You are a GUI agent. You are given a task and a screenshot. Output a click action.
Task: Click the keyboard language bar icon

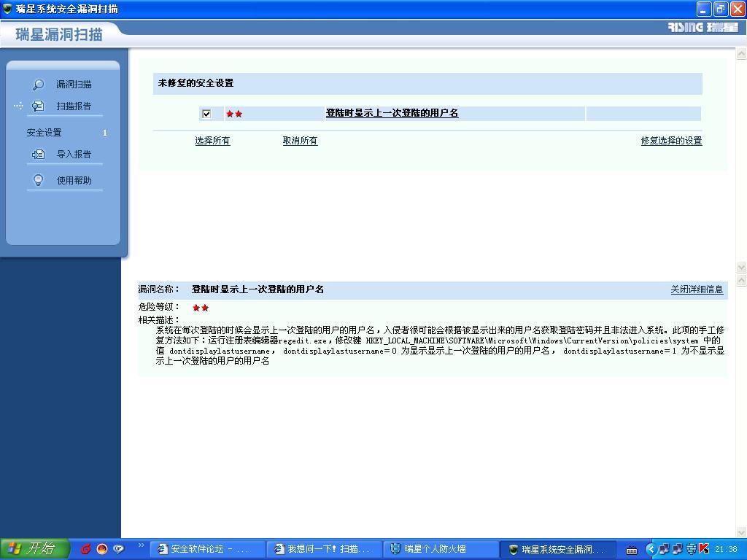click(x=632, y=550)
